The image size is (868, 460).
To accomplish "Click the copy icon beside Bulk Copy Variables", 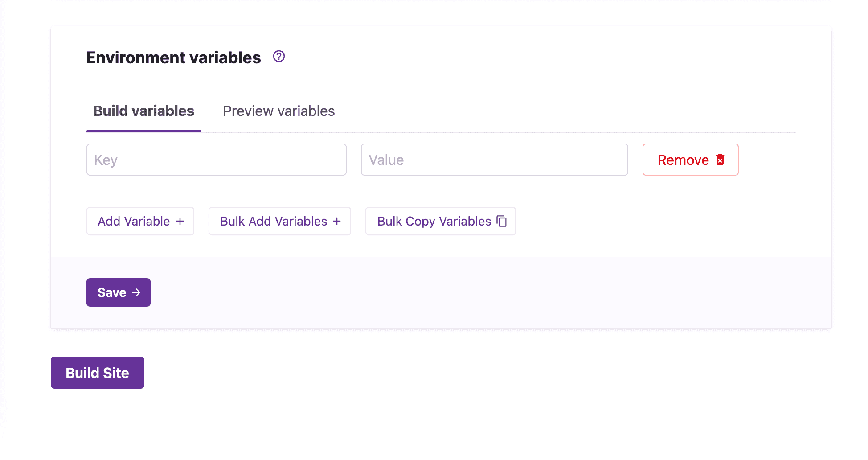I will coord(502,221).
